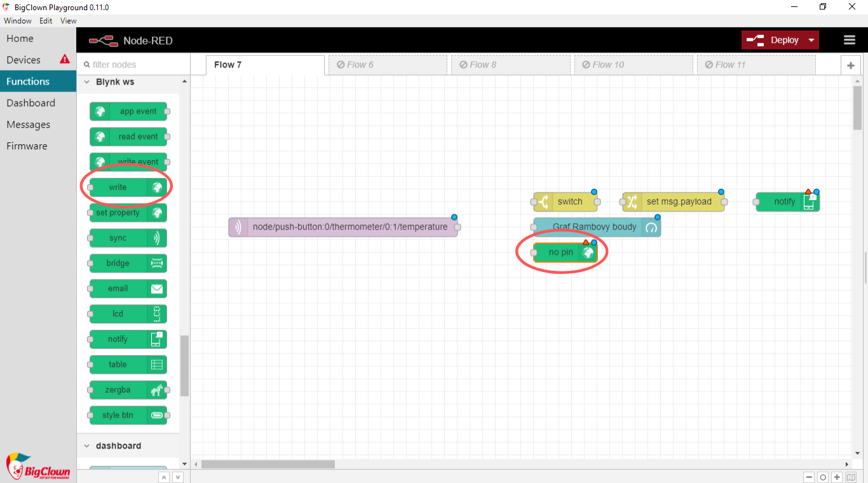The height and width of the screenshot is (483, 868).
Task: Select the notify node in the palette
Action: [x=128, y=339]
